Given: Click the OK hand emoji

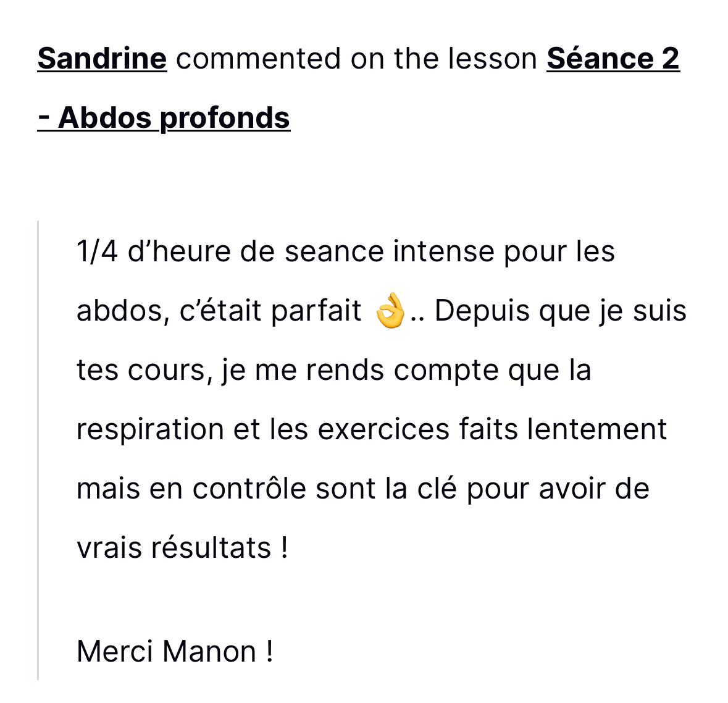Looking at the screenshot, I should click(x=390, y=311).
